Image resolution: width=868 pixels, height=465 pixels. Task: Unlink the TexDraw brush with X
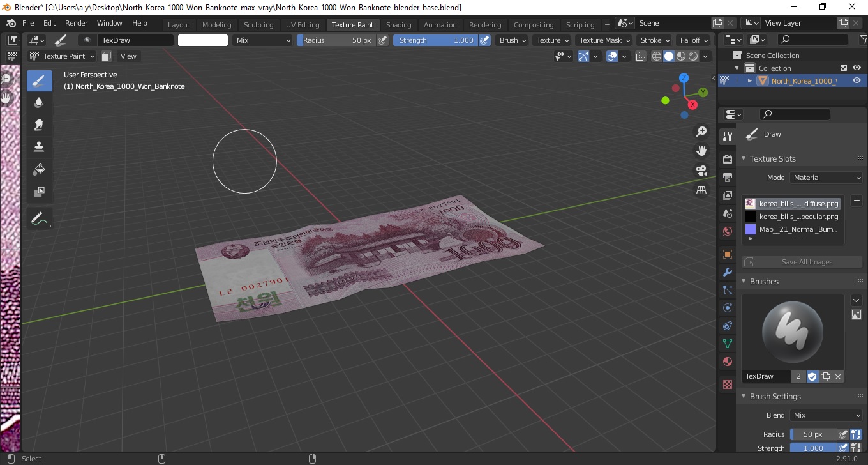point(838,377)
